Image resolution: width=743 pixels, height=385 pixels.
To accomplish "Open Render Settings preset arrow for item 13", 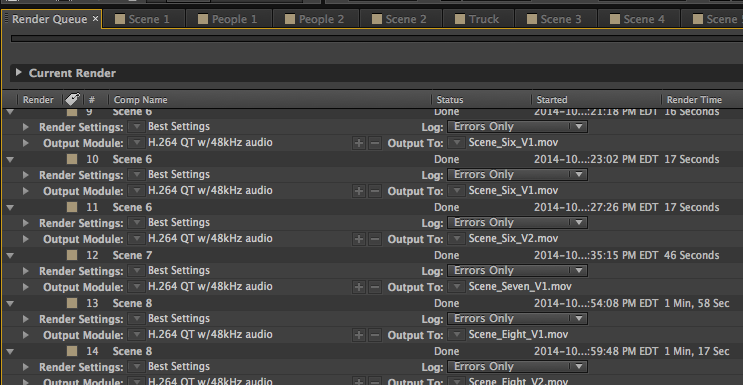I will (x=136, y=319).
